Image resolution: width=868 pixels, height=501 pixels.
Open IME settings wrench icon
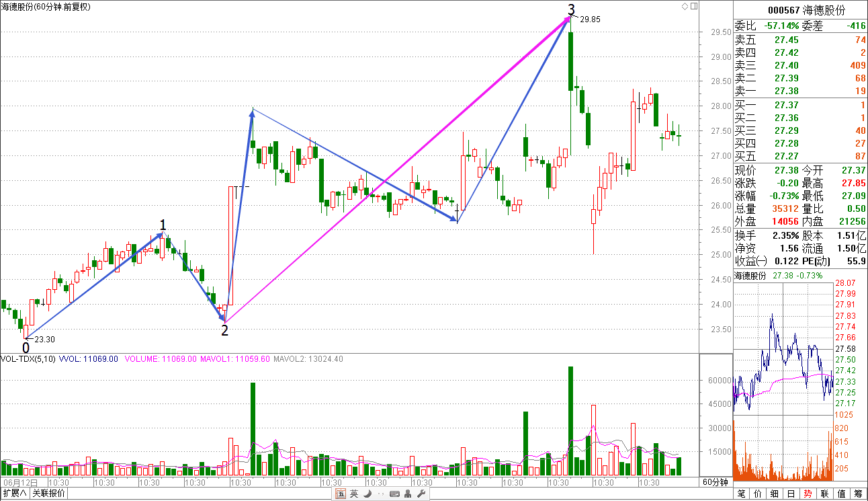(421, 494)
